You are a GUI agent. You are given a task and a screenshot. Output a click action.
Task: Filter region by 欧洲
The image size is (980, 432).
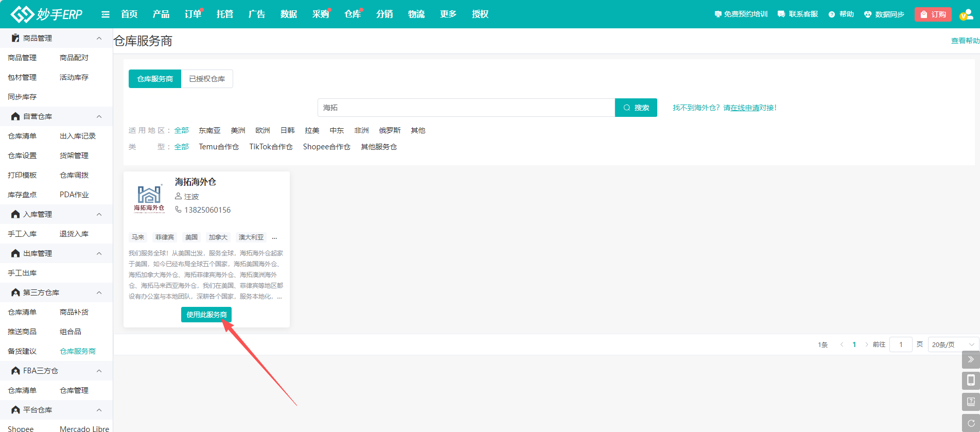click(262, 130)
